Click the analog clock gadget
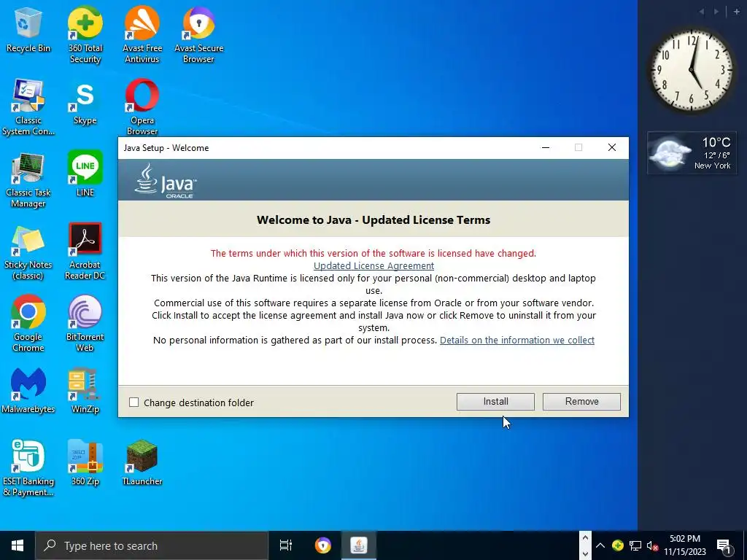747x560 pixels. (692, 70)
